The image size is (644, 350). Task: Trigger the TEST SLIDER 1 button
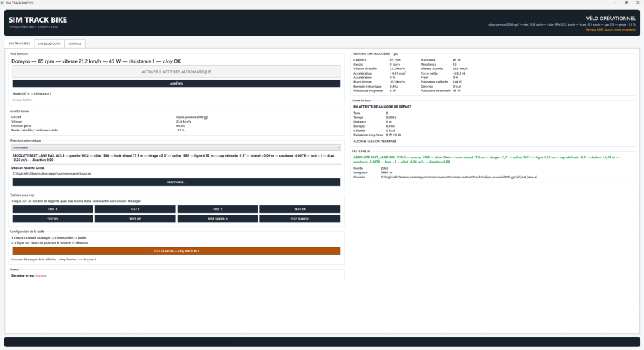click(x=300, y=219)
